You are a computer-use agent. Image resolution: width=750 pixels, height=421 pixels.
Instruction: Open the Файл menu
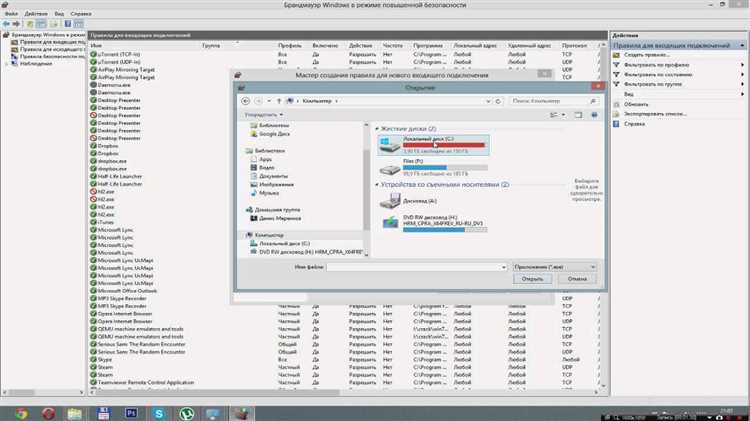[x=11, y=14]
